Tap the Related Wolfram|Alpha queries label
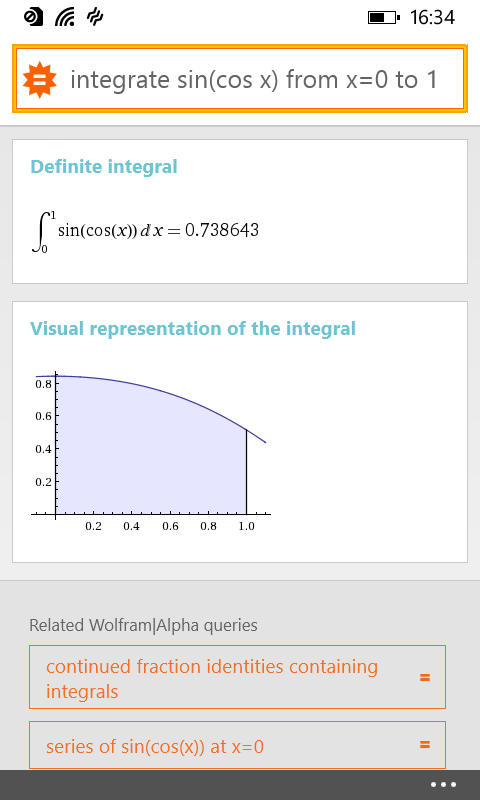This screenshot has height=800, width=480. (143, 625)
